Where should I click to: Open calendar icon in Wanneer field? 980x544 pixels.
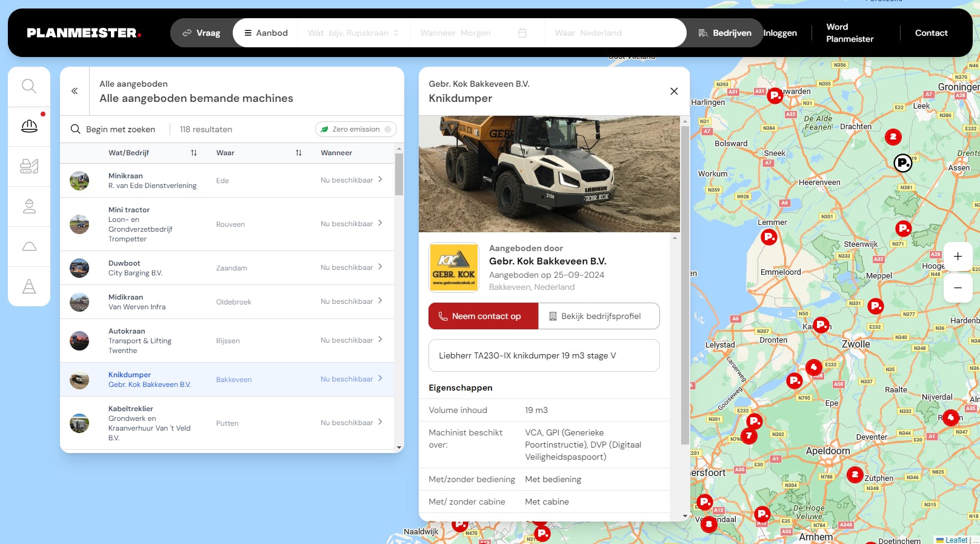click(522, 33)
